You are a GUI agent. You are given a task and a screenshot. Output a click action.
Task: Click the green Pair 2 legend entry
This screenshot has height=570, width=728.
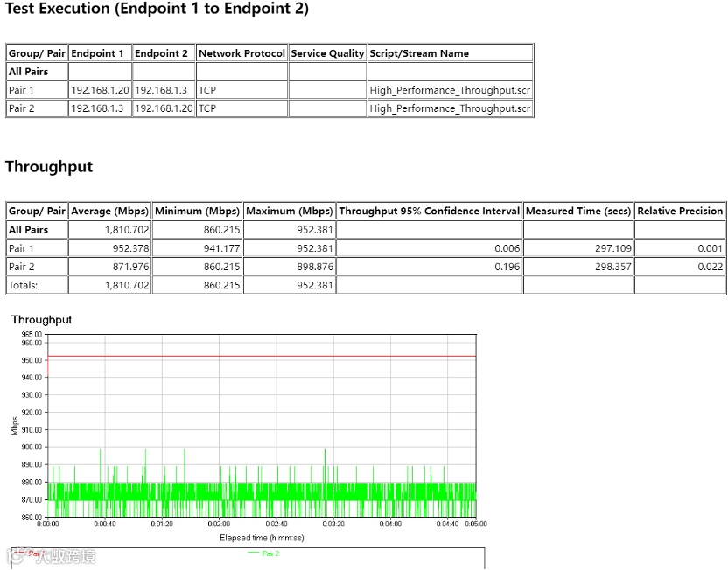(263, 553)
